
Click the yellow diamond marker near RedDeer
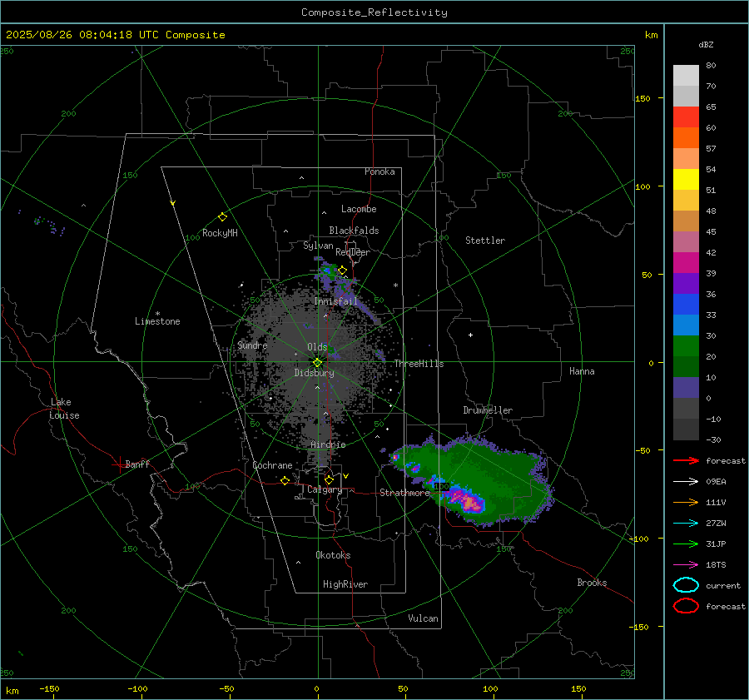pyautogui.click(x=342, y=271)
